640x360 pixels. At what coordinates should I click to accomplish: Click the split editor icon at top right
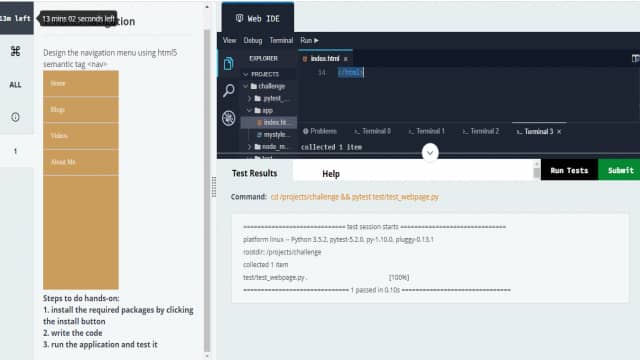636,59
